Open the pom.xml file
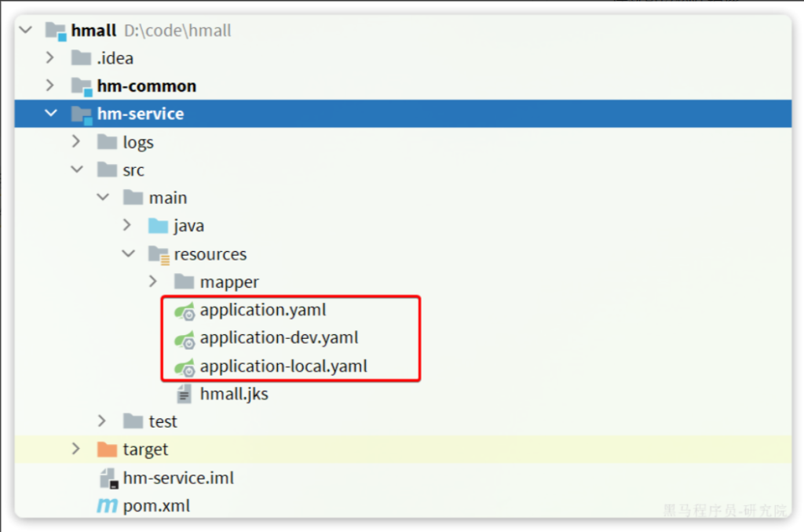 (x=156, y=506)
